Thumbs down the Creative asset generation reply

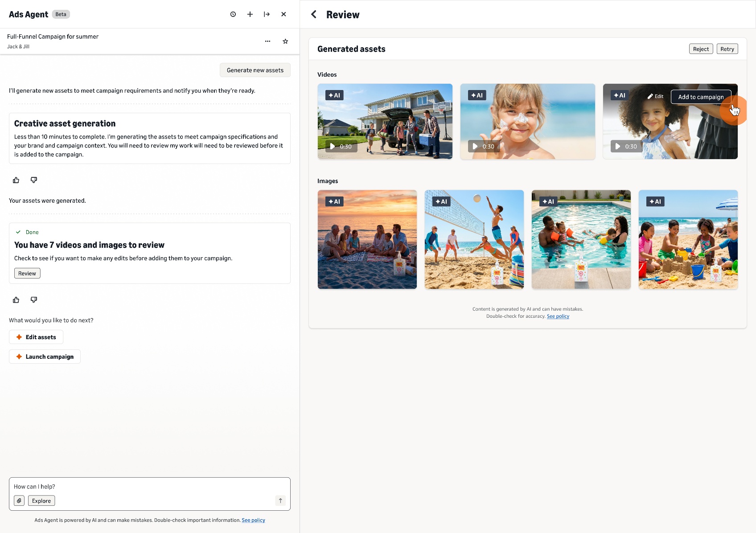click(34, 180)
